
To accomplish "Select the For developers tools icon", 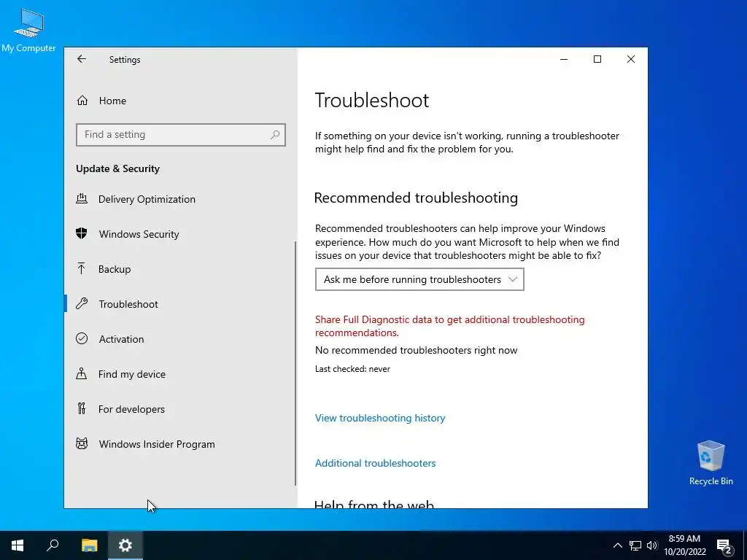I will [82, 408].
